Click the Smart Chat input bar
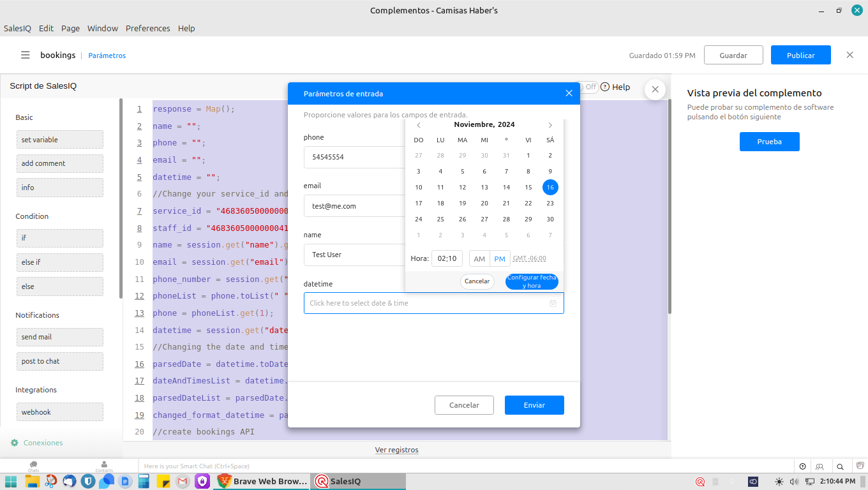The image size is (868, 490). click(466, 466)
